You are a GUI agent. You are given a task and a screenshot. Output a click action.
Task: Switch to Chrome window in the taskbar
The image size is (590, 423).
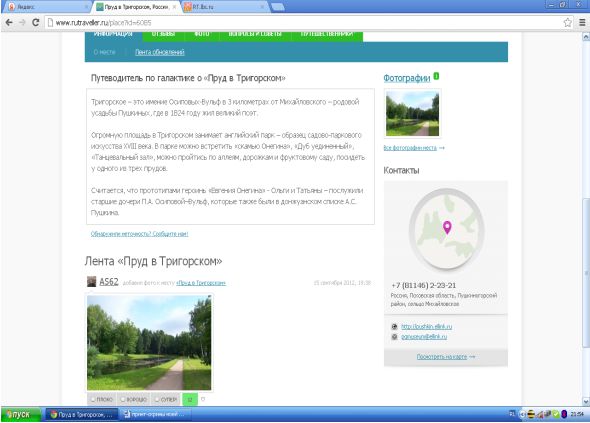(x=82, y=415)
